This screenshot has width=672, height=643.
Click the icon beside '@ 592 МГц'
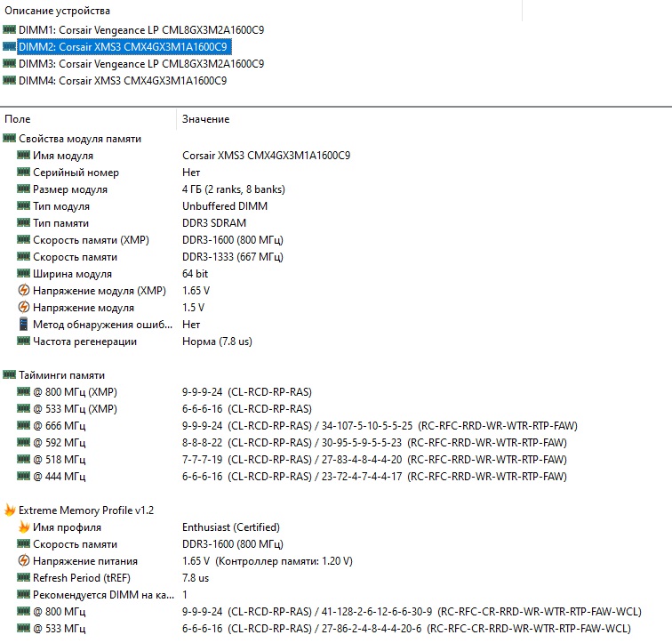pos(24,442)
